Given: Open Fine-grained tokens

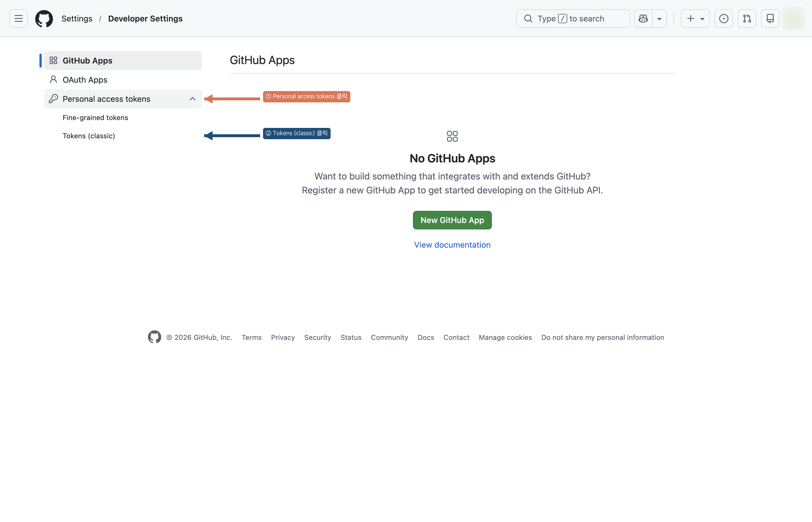Looking at the screenshot, I should click(x=95, y=118).
